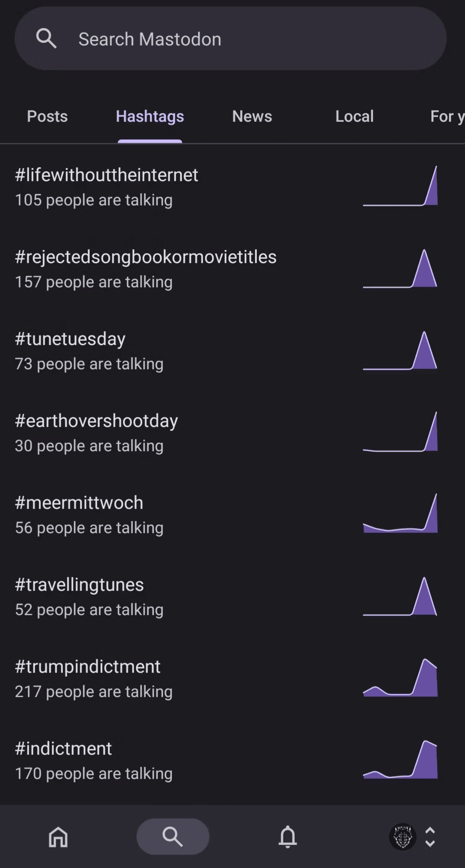Select the Search icon in bottom navigation
The height and width of the screenshot is (868, 465).
pyautogui.click(x=173, y=836)
